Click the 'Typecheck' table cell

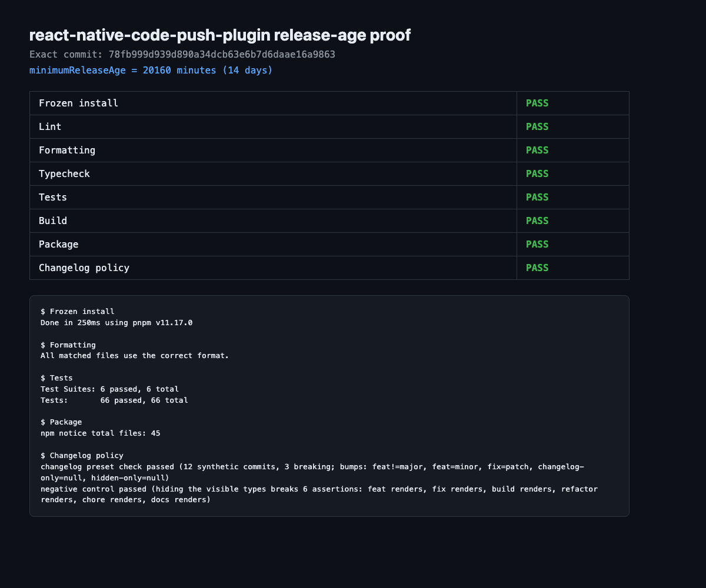pyautogui.click(x=273, y=174)
